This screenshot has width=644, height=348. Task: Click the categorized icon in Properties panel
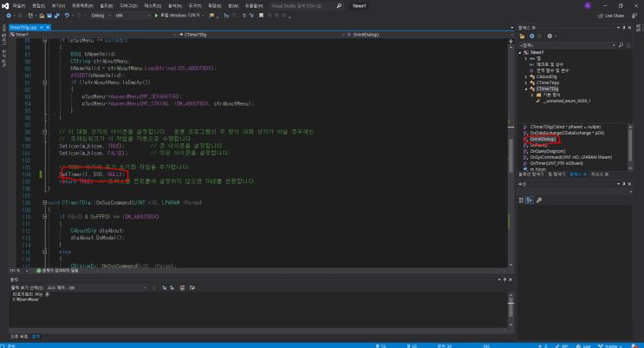point(521,200)
